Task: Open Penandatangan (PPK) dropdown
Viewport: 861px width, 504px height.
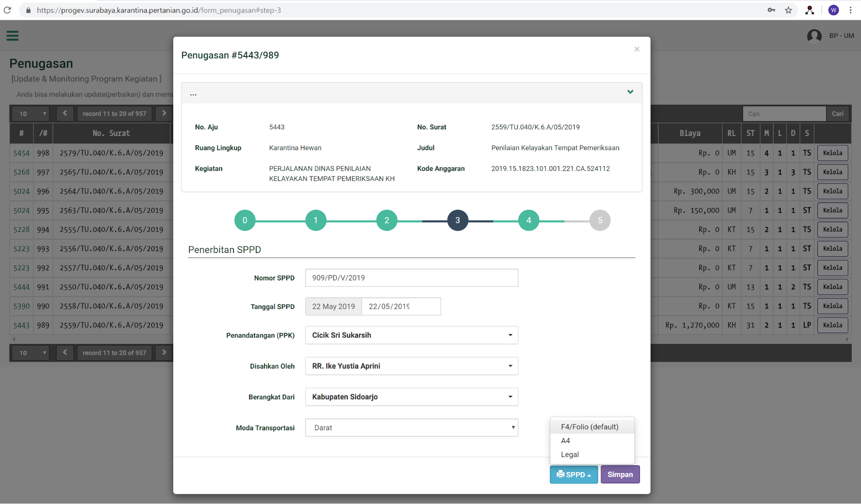Action: (x=411, y=335)
